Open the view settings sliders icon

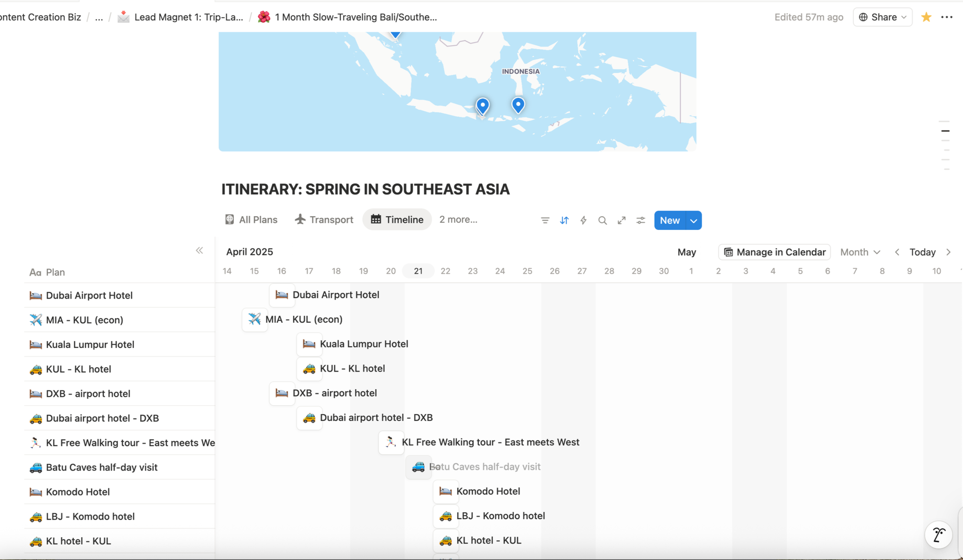pos(641,220)
